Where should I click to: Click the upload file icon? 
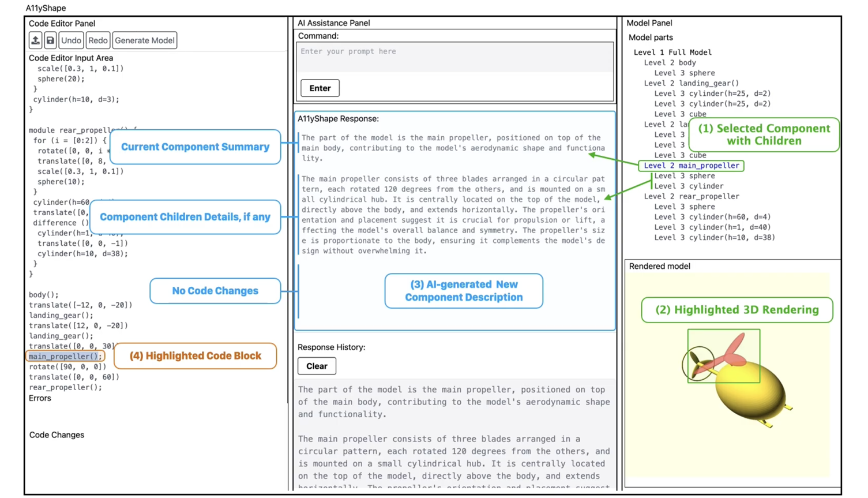tap(35, 40)
